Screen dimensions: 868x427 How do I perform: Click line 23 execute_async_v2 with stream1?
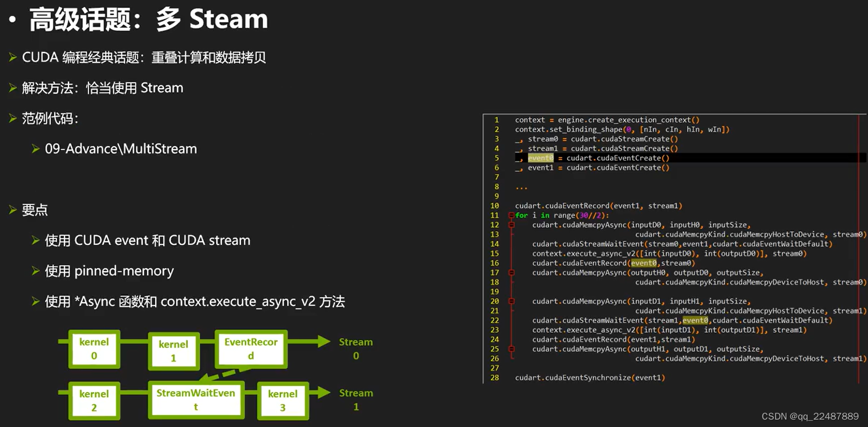(x=669, y=330)
